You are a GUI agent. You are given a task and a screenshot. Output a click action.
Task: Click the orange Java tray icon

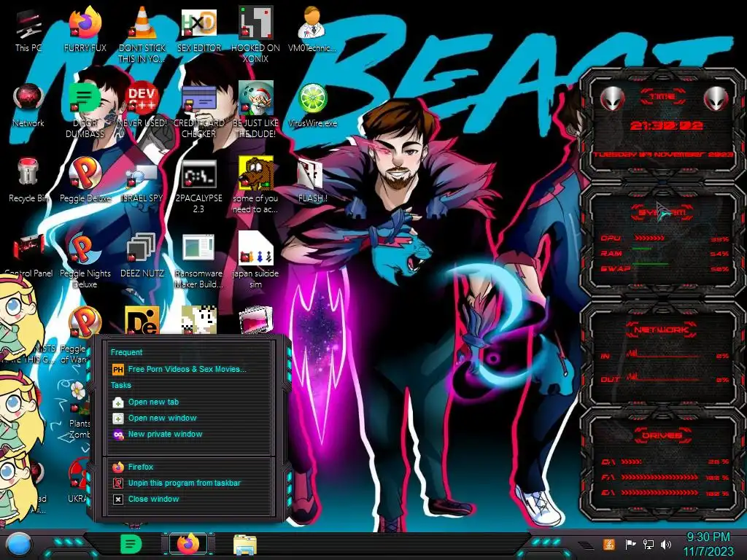click(609, 544)
